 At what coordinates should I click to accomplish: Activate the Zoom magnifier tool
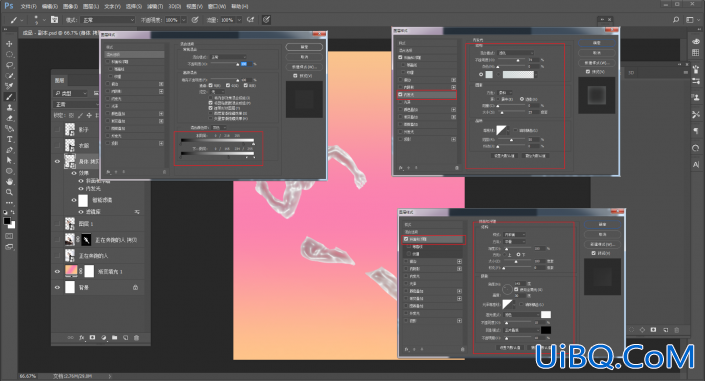click(x=9, y=193)
